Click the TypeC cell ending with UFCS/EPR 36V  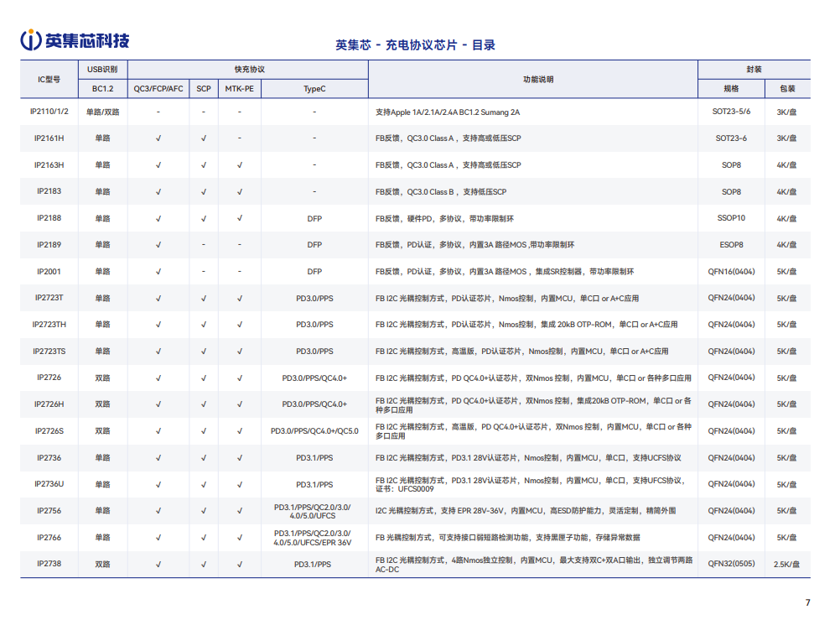click(313, 538)
